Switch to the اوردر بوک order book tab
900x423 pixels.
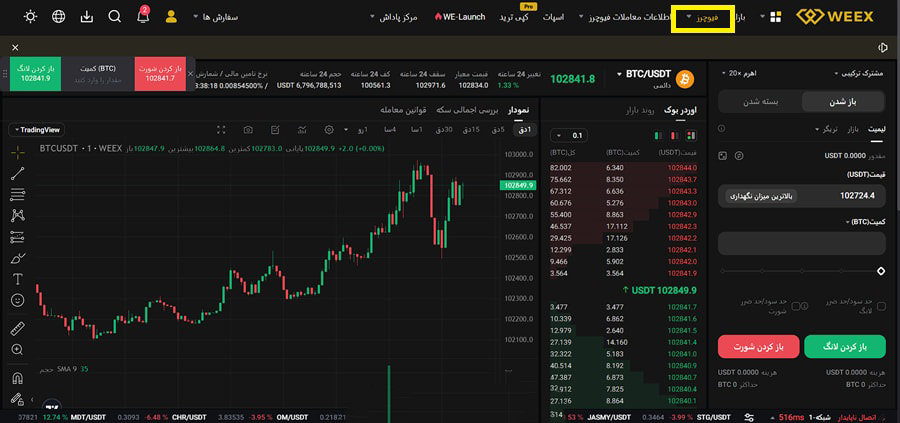680,110
